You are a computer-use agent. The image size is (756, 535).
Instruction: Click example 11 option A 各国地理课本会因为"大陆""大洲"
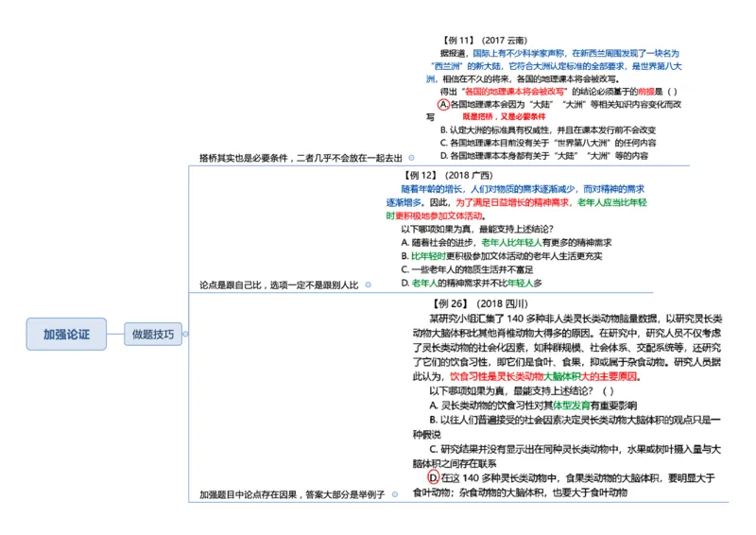click(x=559, y=104)
